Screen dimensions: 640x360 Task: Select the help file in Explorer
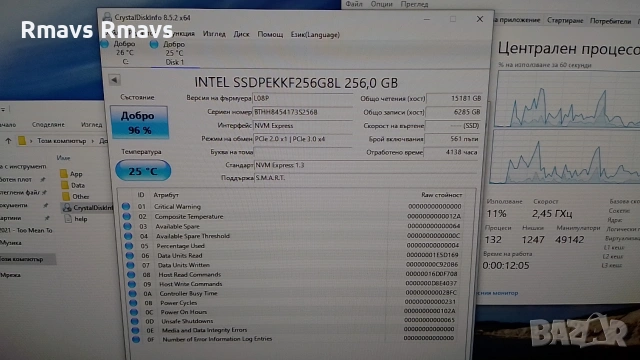(76, 219)
